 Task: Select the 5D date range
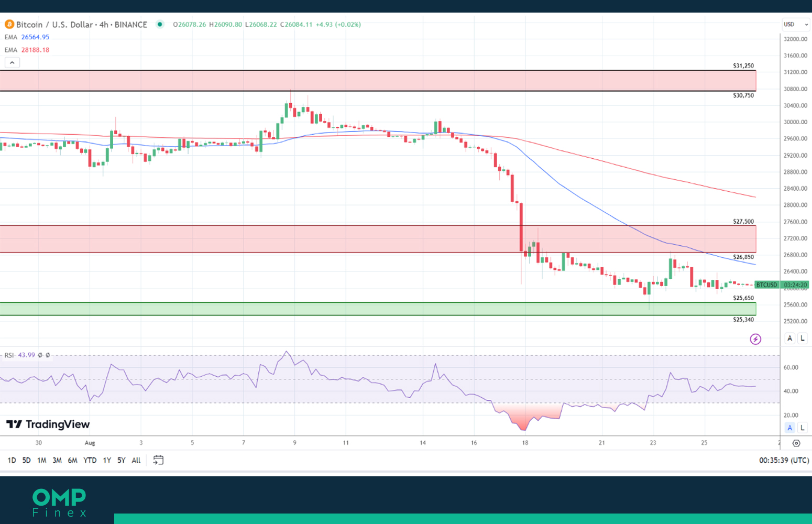pos(26,460)
